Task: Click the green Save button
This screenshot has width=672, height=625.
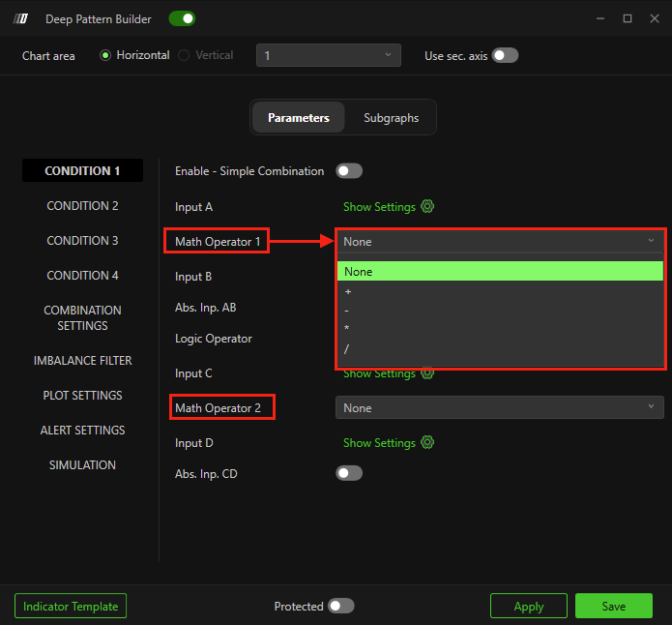Action: (613, 606)
